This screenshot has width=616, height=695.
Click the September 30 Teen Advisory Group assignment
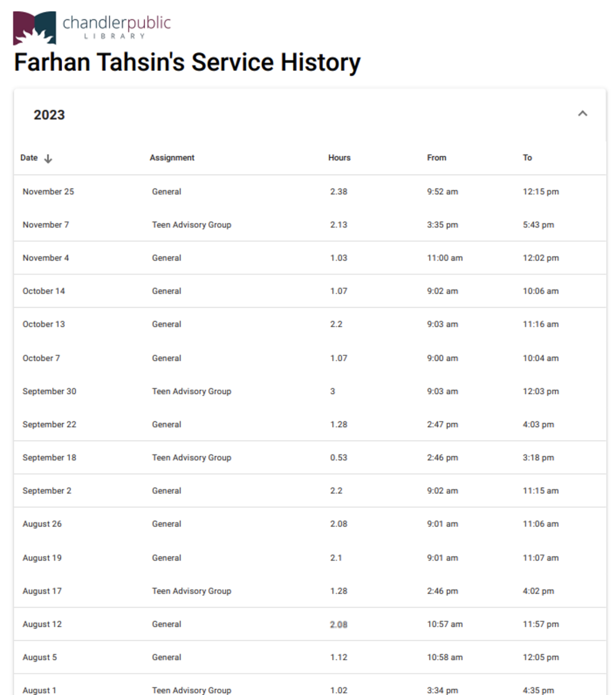191,391
